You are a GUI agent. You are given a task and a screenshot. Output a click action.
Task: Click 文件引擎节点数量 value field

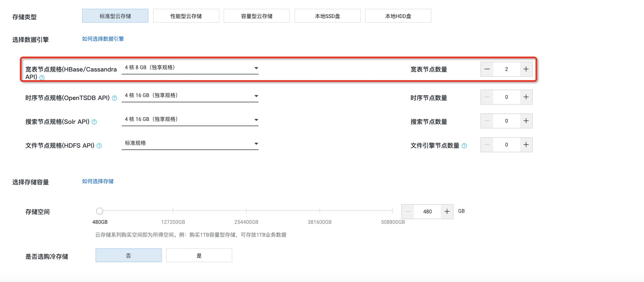tap(507, 145)
